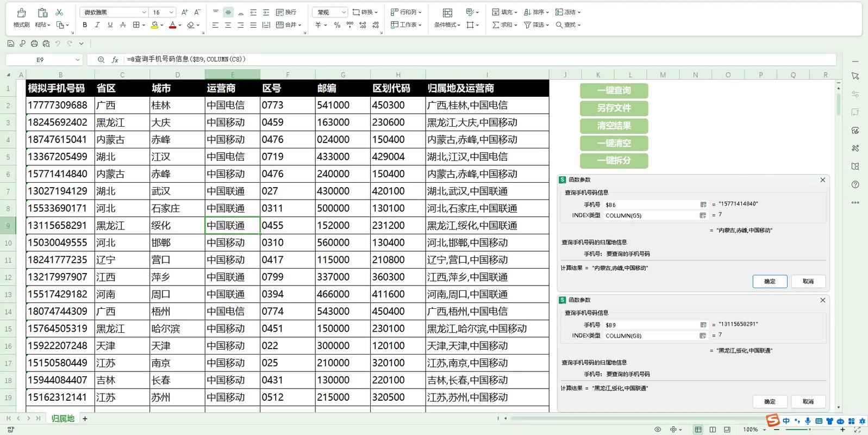
Task: Click the fill color paint bucket swatch
Action: [155, 25]
